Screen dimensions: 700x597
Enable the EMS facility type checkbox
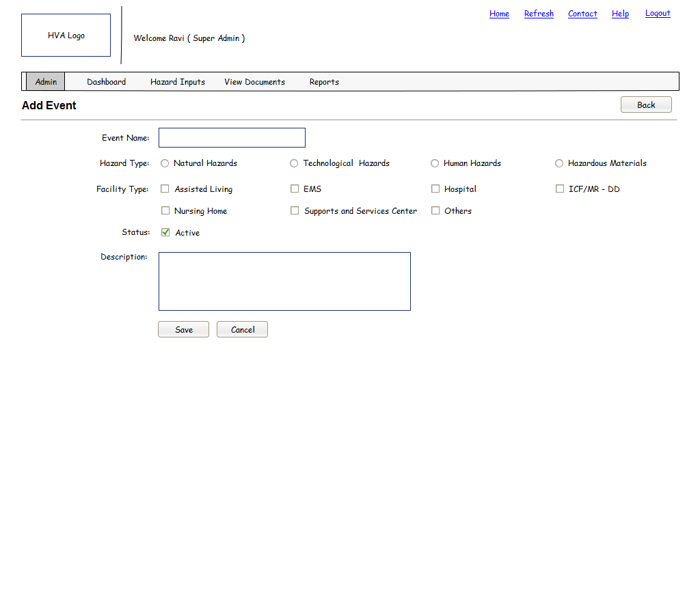click(x=295, y=189)
